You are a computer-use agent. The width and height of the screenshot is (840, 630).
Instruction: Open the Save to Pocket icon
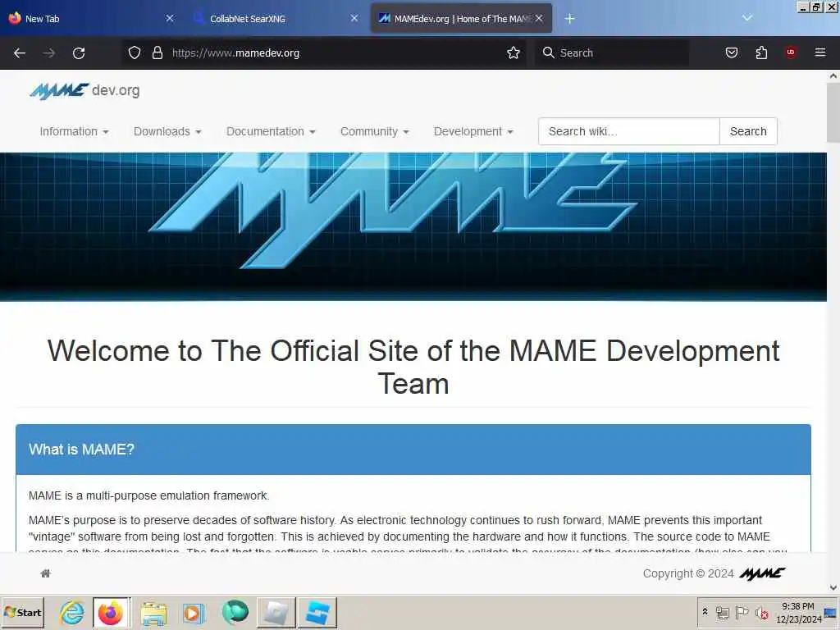point(732,52)
